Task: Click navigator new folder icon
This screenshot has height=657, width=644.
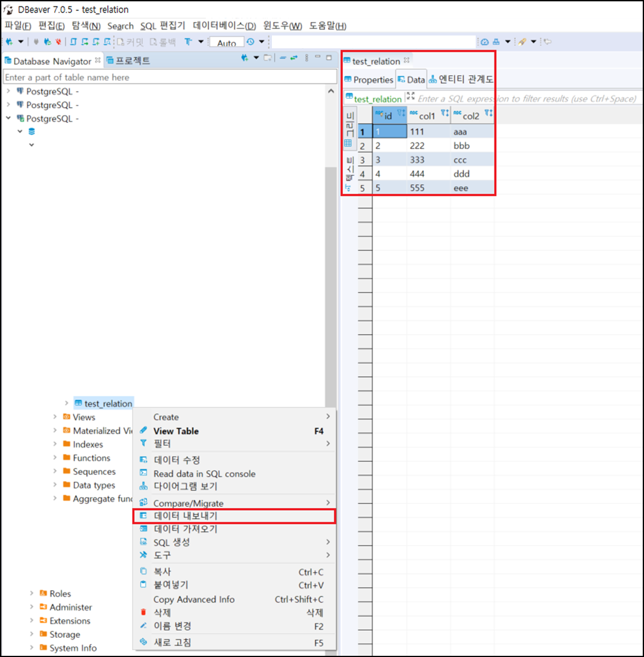Action: 267,58
